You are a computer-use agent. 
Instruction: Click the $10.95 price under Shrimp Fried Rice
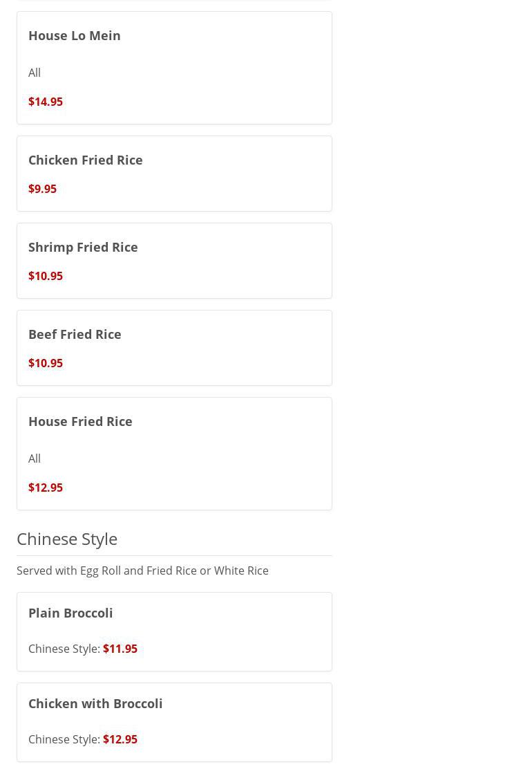coord(46,276)
